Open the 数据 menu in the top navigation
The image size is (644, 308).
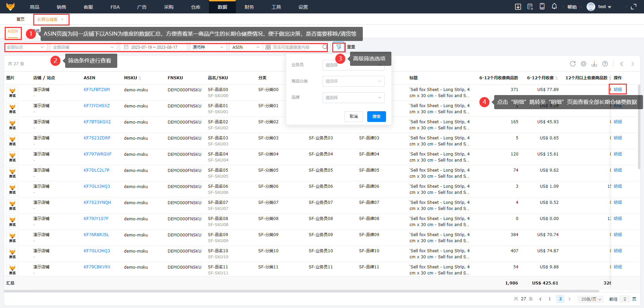tap(222, 7)
